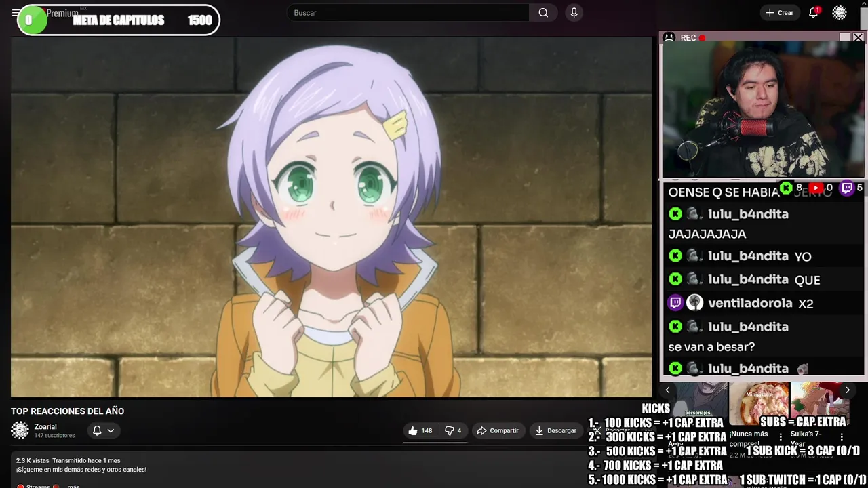Open the pizza thumbnail '¡Nunca más compres!'
This screenshot has height=488, width=868.
coord(759,404)
